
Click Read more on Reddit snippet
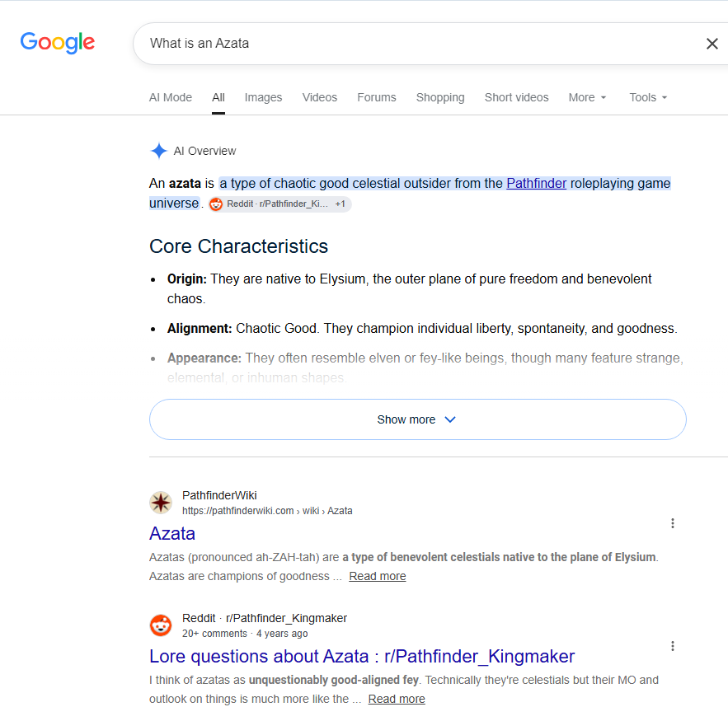pyautogui.click(x=397, y=699)
